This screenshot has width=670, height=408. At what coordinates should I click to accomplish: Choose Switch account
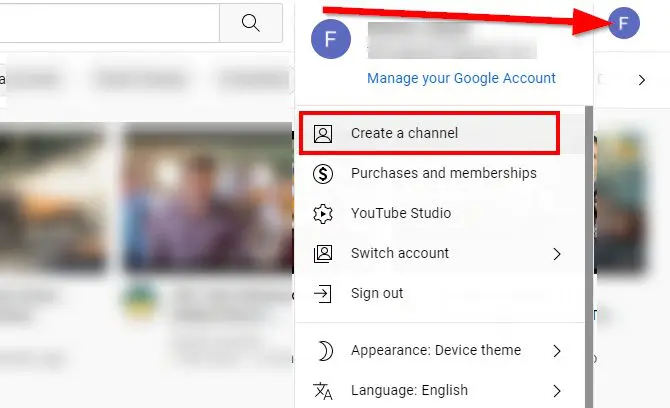[x=439, y=253]
